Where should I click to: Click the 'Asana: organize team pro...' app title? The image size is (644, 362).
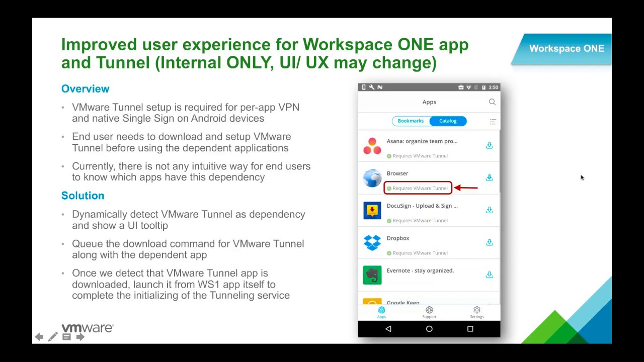point(422,141)
